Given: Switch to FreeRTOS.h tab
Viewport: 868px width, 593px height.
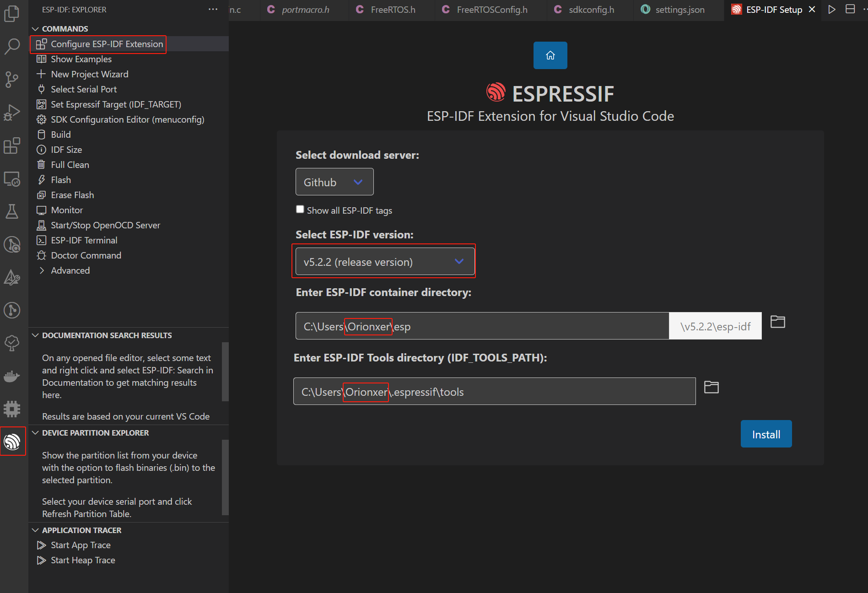Looking at the screenshot, I should (393, 10).
